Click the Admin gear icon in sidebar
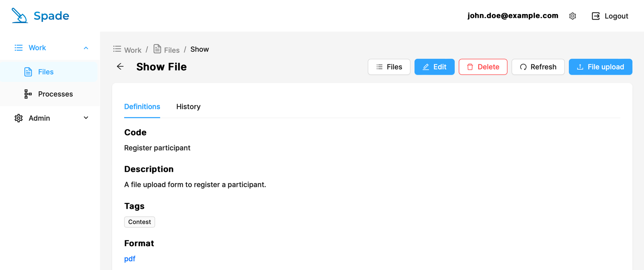The width and height of the screenshot is (644, 270). click(19, 118)
